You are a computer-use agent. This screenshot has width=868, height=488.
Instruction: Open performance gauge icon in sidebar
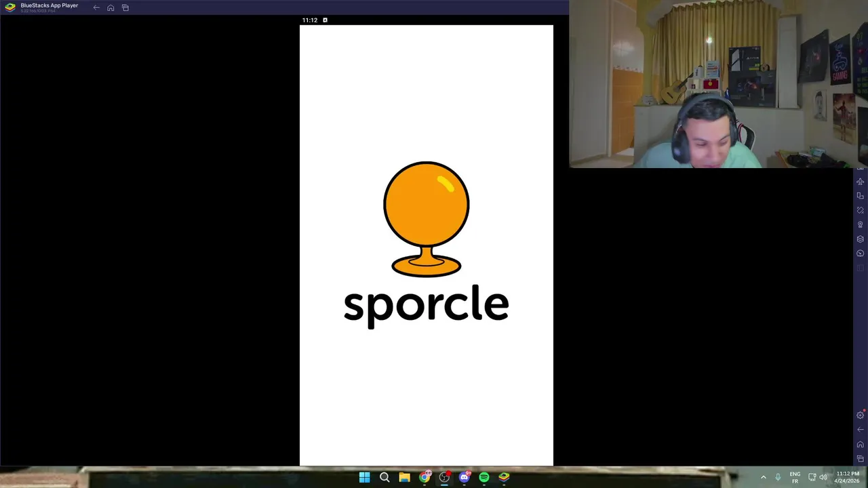pos(860,253)
